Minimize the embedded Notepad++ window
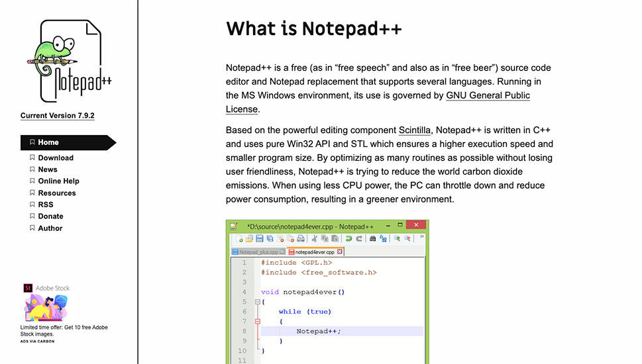 [x=388, y=226]
